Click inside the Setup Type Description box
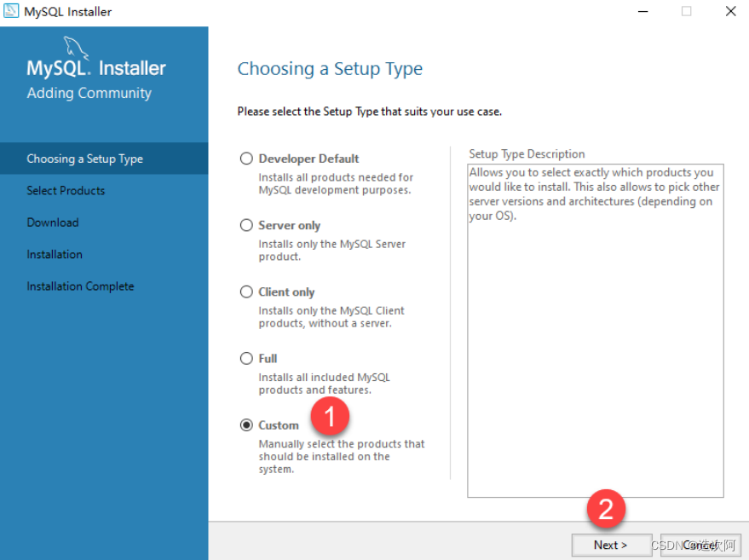The image size is (749, 560). click(x=596, y=331)
